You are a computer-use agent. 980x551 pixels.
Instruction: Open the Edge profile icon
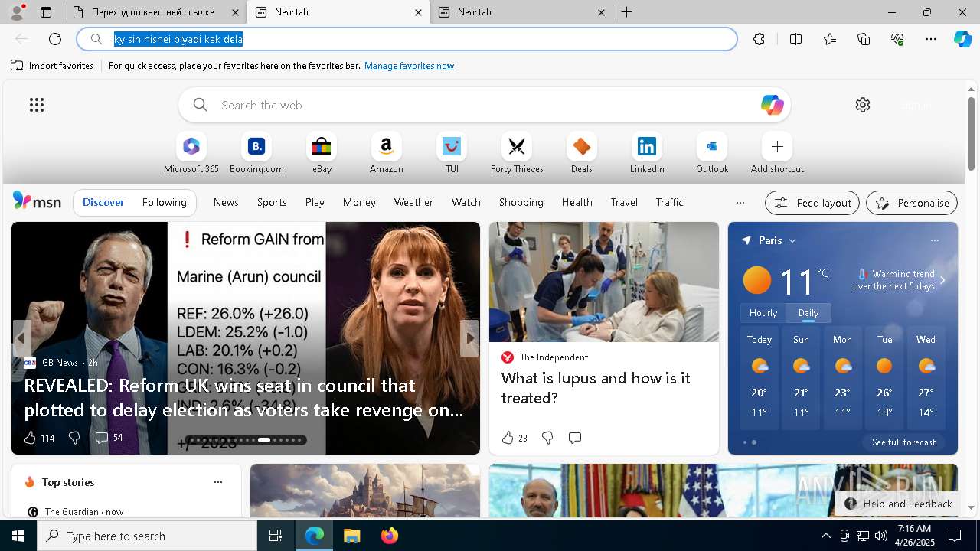[x=17, y=12]
